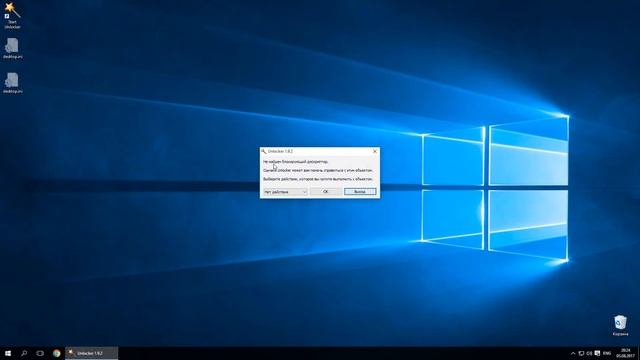Viewport: 640px width, 360px height.
Task: Open the volume control tray icon
Action: tap(589, 353)
